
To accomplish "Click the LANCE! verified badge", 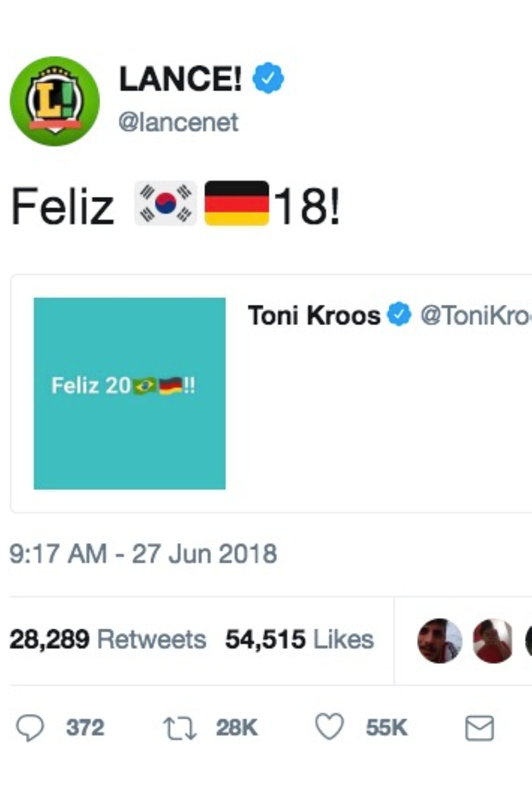I will click(x=268, y=78).
